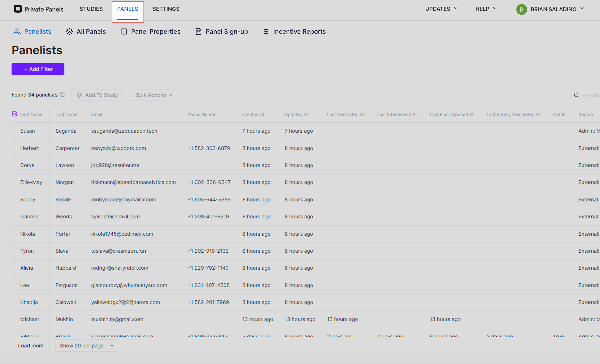Open the Settings tab
600x364 pixels.
[x=166, y=9]
